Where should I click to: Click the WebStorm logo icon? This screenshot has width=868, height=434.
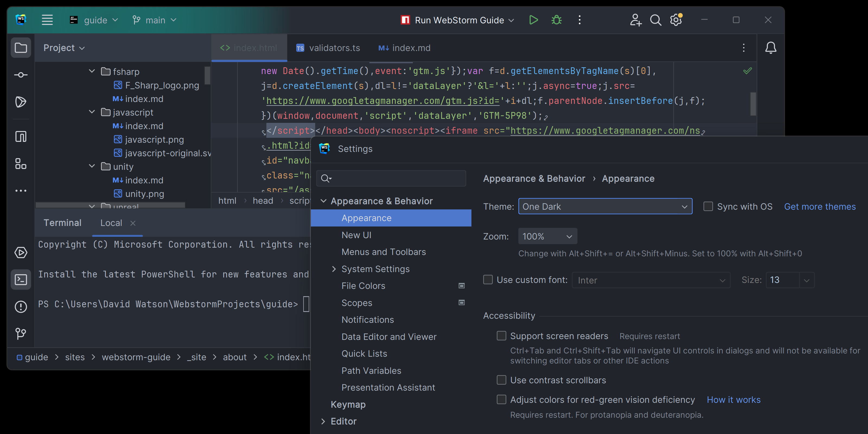[21, 20]
